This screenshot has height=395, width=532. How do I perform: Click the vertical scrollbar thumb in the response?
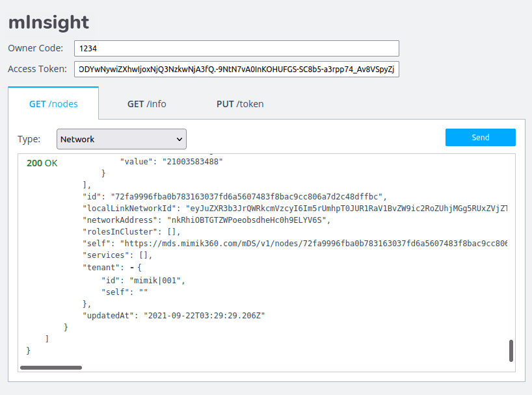pos(511,350)
